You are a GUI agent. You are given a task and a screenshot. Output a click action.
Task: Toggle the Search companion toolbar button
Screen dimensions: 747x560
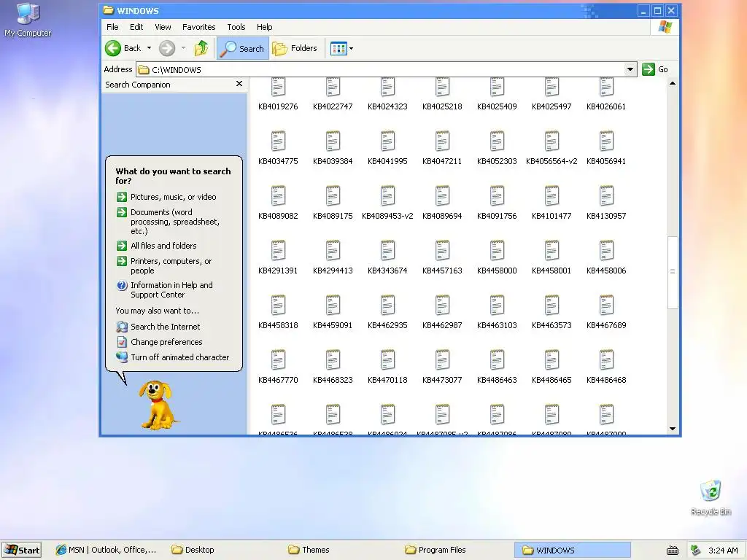[243, 48]
